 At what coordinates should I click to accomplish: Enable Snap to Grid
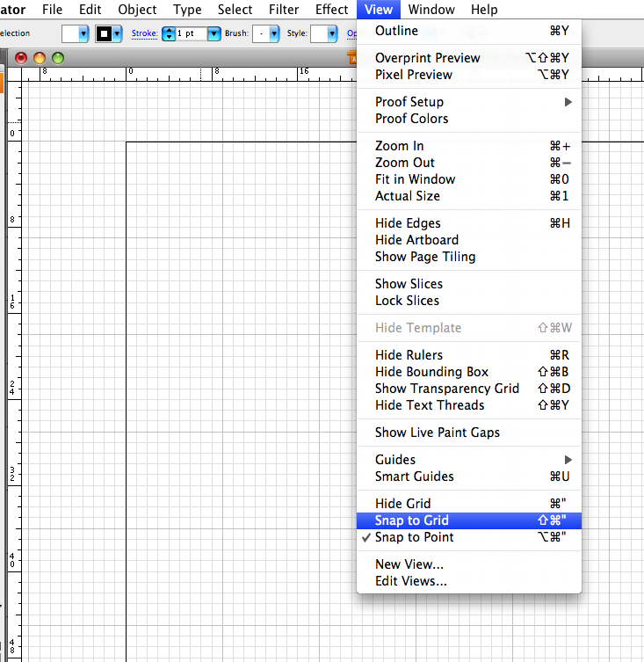coord(469,520)
